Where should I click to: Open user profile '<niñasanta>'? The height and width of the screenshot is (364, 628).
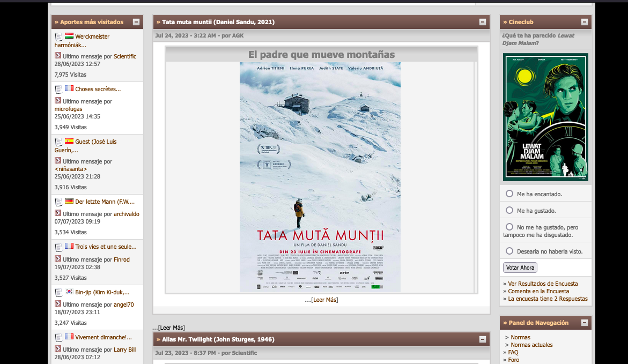(70, 169)
